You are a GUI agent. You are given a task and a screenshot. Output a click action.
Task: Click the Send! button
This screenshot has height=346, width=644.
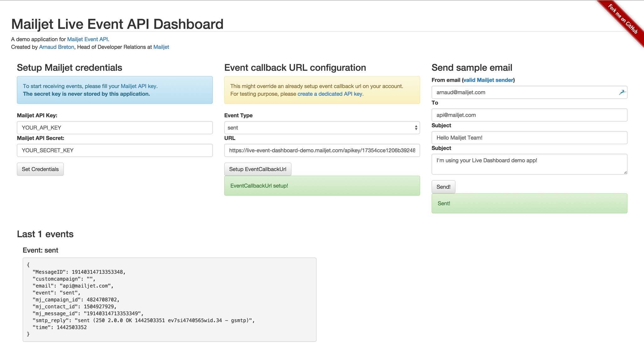[443, 186]
